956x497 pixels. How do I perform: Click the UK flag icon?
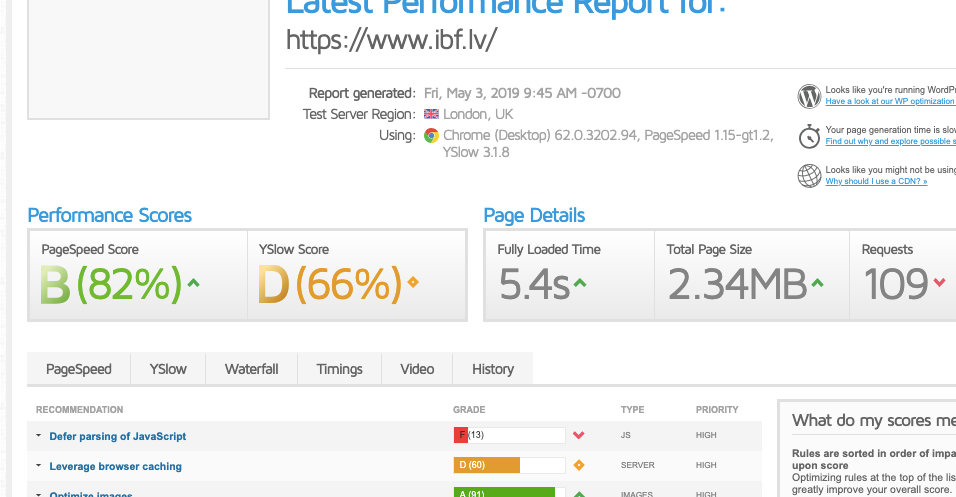431,114
